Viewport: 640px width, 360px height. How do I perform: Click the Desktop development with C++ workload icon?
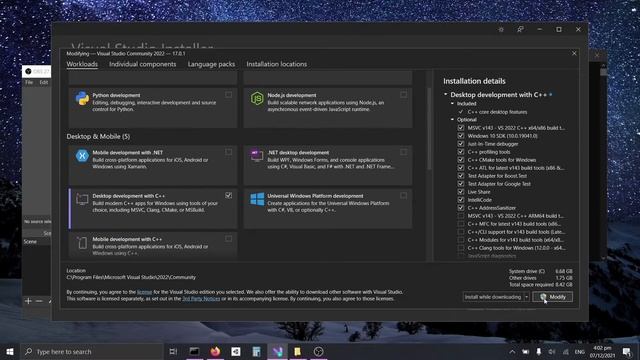coord(82,199)
